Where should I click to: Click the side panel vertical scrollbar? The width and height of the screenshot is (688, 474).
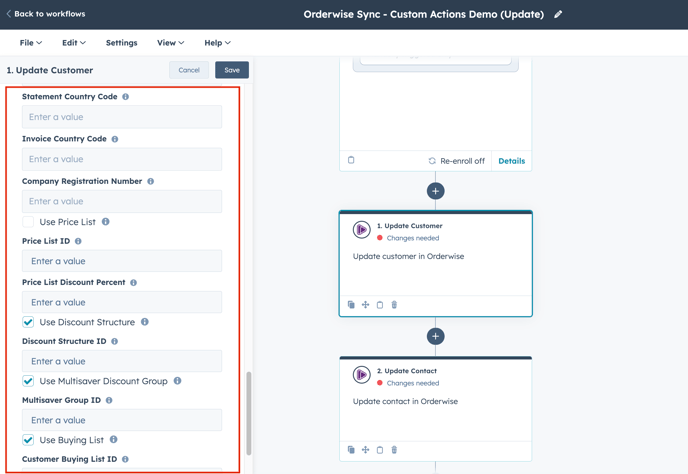pyautogui.click(x=249, y=413)
